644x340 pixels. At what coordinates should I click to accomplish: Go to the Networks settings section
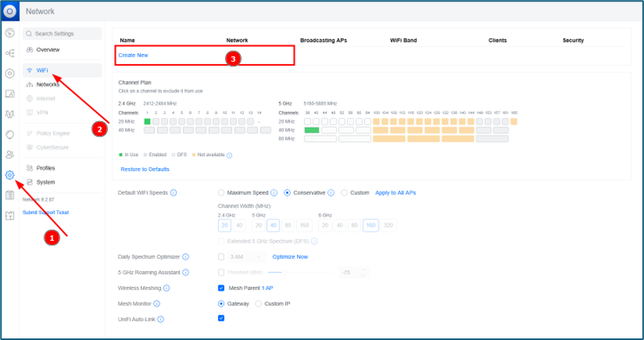point(48,85)
